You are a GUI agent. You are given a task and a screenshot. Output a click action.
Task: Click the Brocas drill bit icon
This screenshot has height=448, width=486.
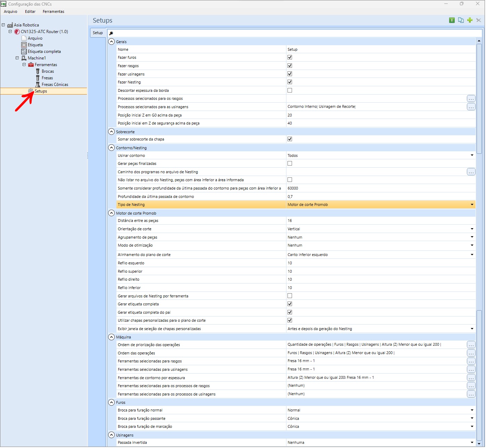coord(38,71)
